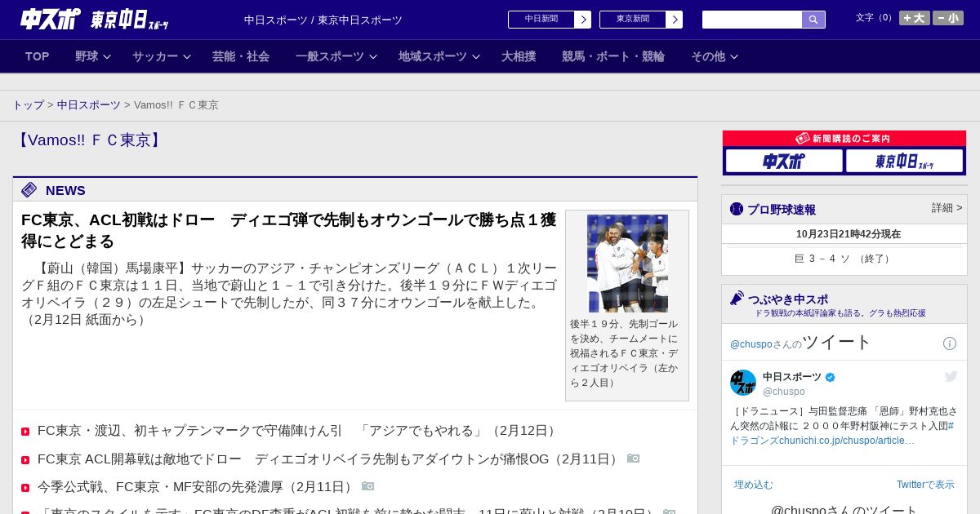Image resolution: width=980 pixels, height=514 pixels.
Task: Expand the 地域スポーツ navigation menu
Action: point(439,56)
